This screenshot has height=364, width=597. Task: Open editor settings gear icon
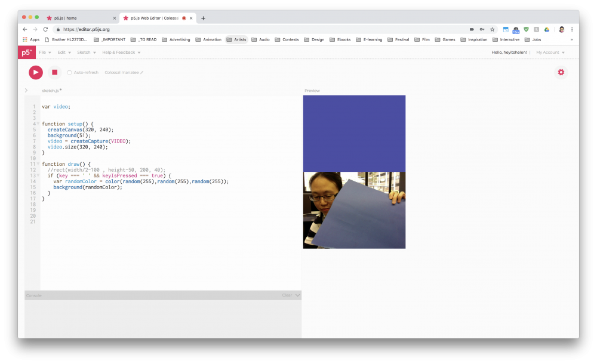point(561,72)
